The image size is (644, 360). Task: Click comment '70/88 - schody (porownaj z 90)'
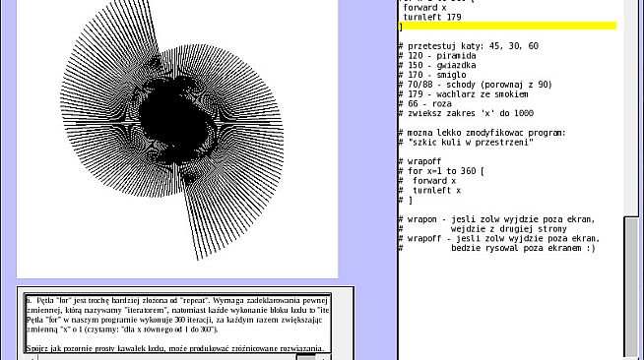pyautogui.click(x=476, y=85)
